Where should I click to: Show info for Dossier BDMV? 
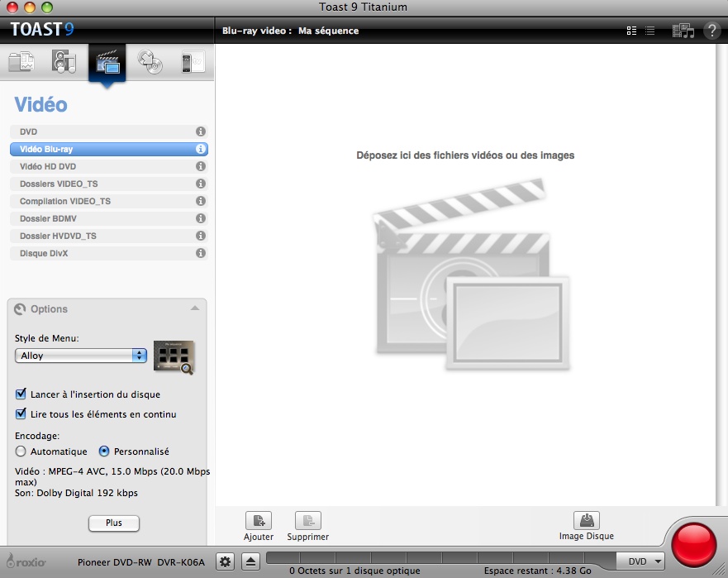[201, 218]
